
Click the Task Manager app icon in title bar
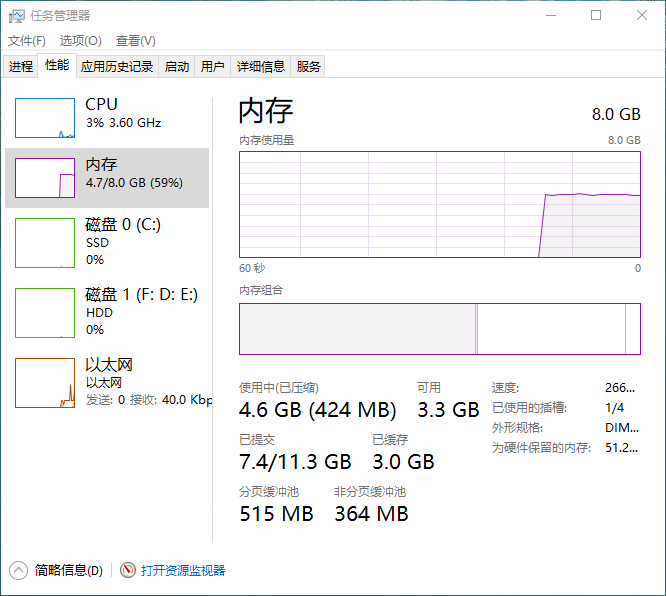point(17,15)
